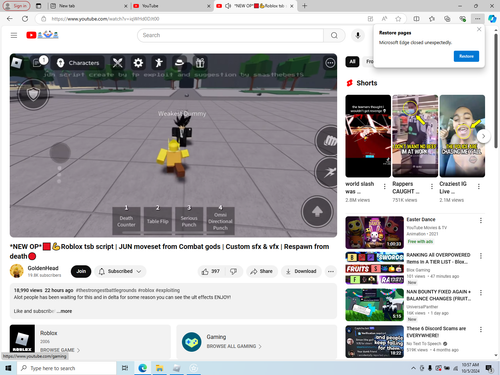The width and height of the screenshot is (500, 375).
Task: Like the video with thumbs up
Action: [211, 271]
